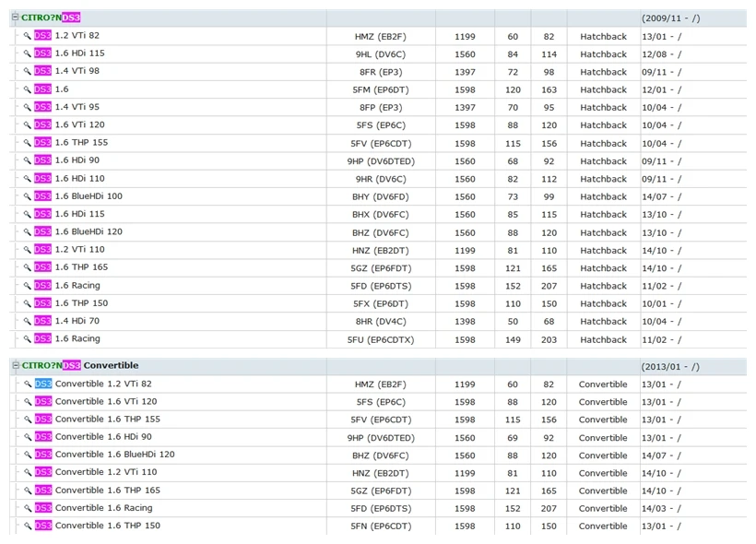
Task: Click displacement value 1398
Action: tap(465, 322)
